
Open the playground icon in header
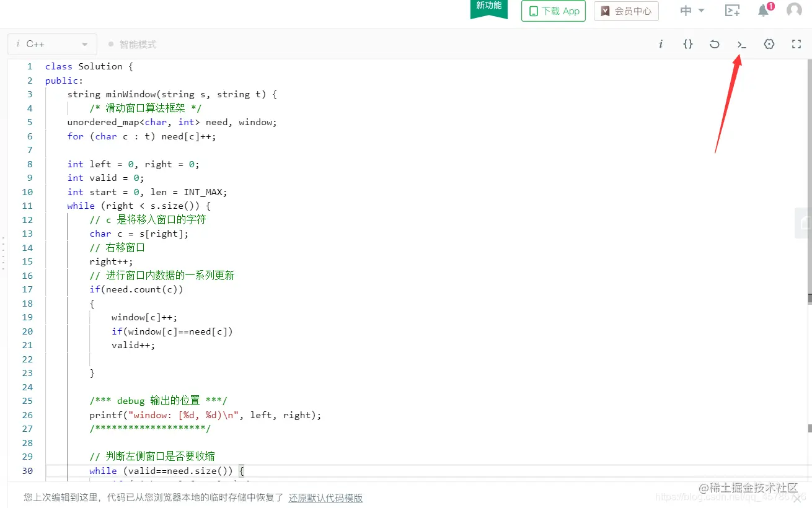click(733, 11)
